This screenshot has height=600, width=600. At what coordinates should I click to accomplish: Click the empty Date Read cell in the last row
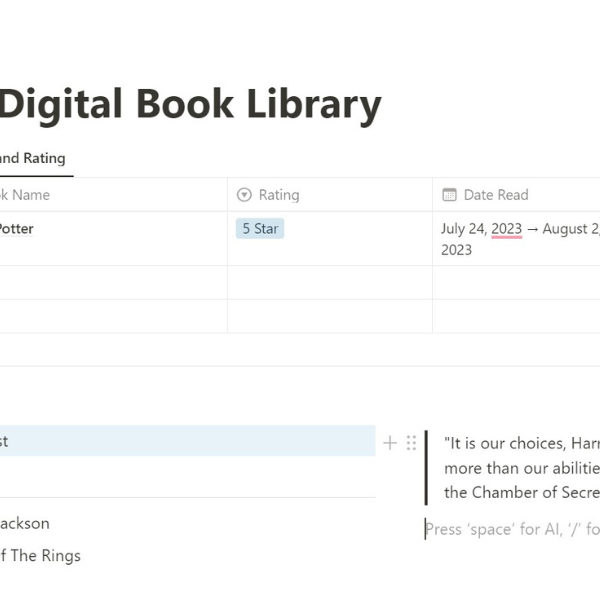pyautogui.click(x=516, y=316)
